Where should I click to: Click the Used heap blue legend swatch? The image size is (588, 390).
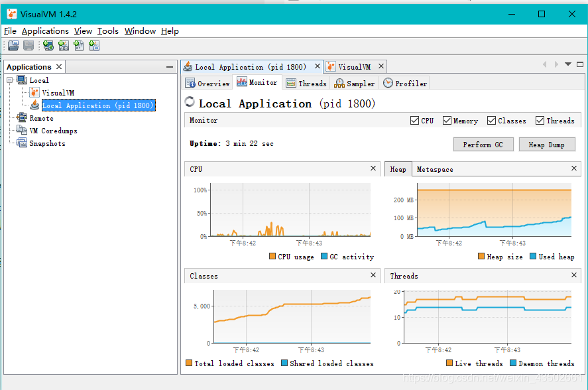pos(533,256)
